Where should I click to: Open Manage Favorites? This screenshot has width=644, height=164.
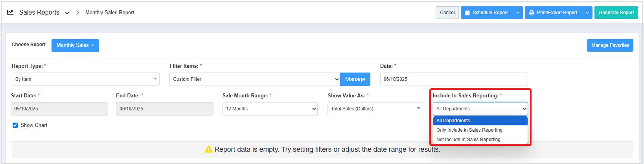click(x=610, y=45)
